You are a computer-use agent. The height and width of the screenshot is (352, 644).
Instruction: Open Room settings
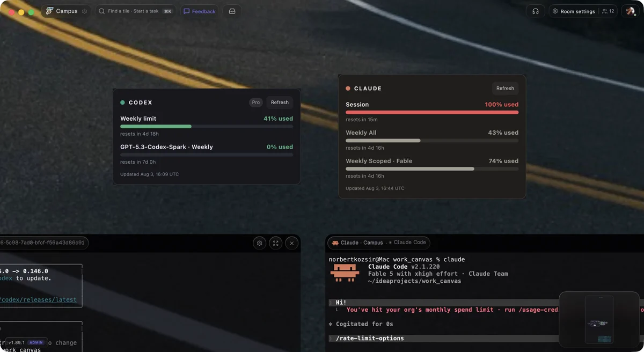(573, 11)
